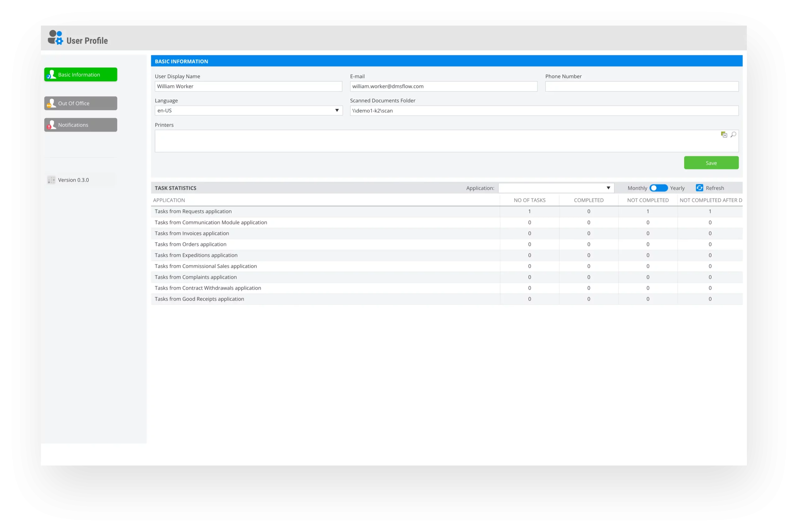
Task: Click the Version 0.3.0 label
Action: [73, 180]
